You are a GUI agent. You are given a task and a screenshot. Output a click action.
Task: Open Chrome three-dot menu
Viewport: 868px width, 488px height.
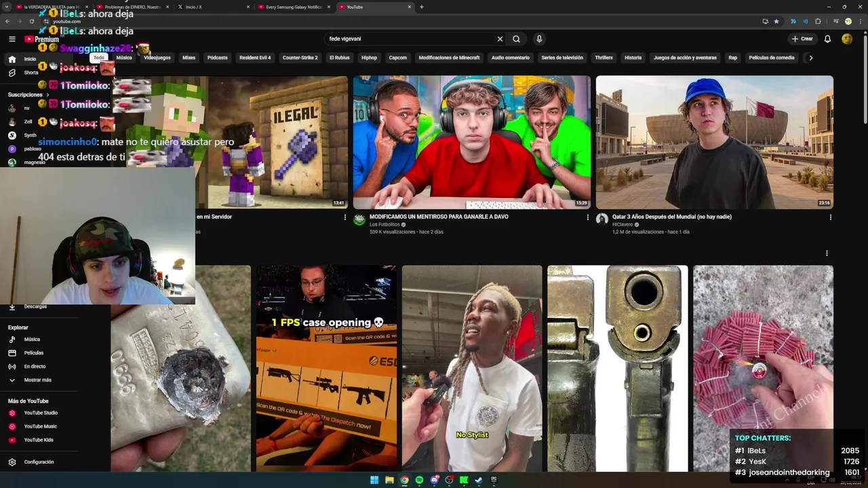860,22
